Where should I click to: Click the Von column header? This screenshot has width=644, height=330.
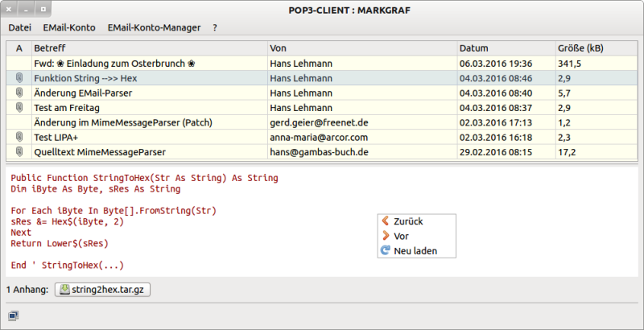[x=279, y=48]
